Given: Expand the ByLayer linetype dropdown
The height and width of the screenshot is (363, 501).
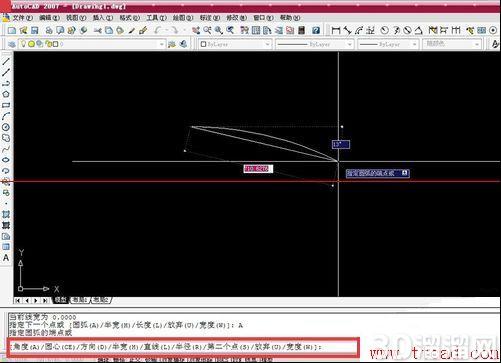Looking at the screenshot, I should tap(349, 44).
